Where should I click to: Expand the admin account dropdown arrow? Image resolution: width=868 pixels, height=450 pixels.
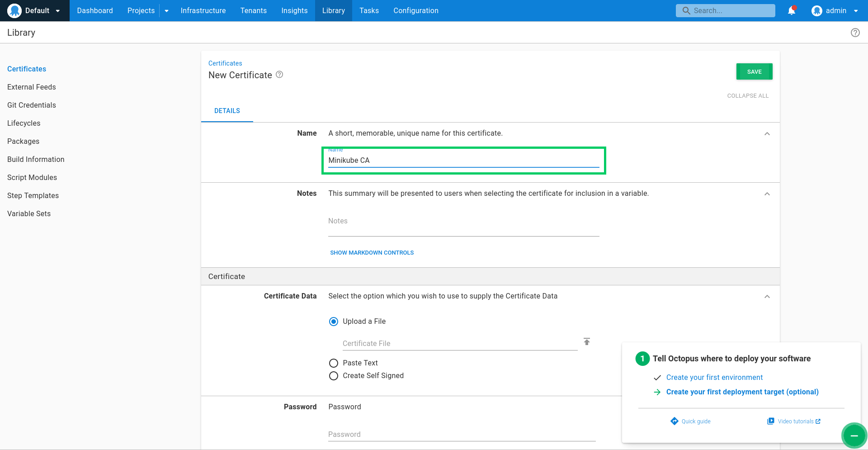[856, 11]
